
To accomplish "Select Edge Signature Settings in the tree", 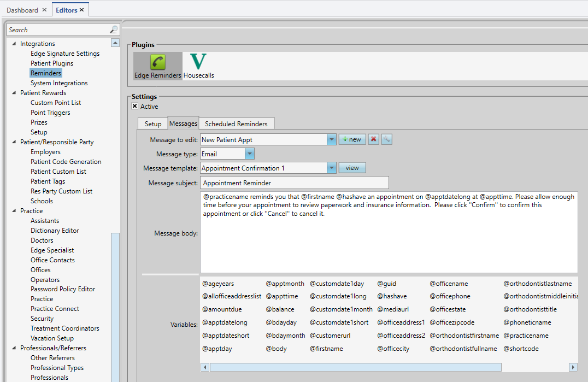I will 65,54.
